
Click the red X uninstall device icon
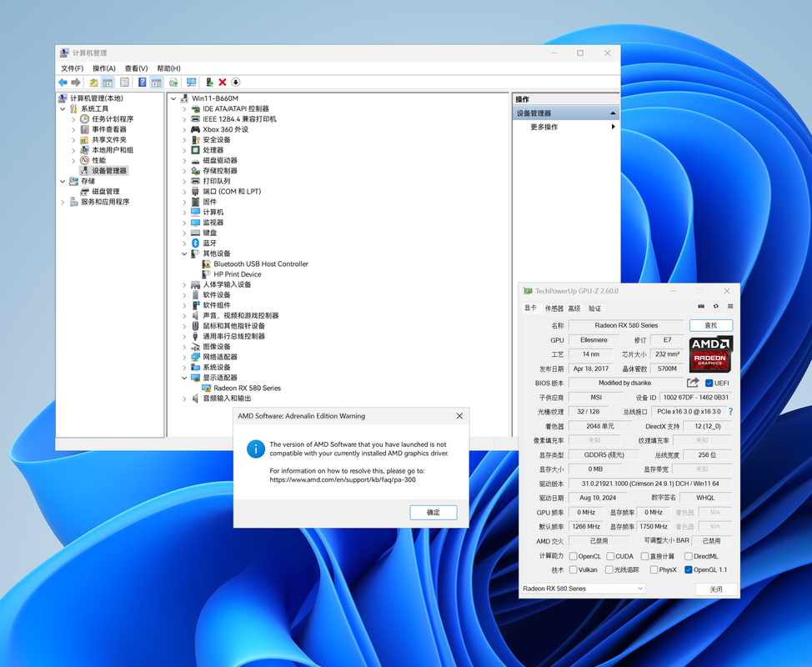point(223,83)
